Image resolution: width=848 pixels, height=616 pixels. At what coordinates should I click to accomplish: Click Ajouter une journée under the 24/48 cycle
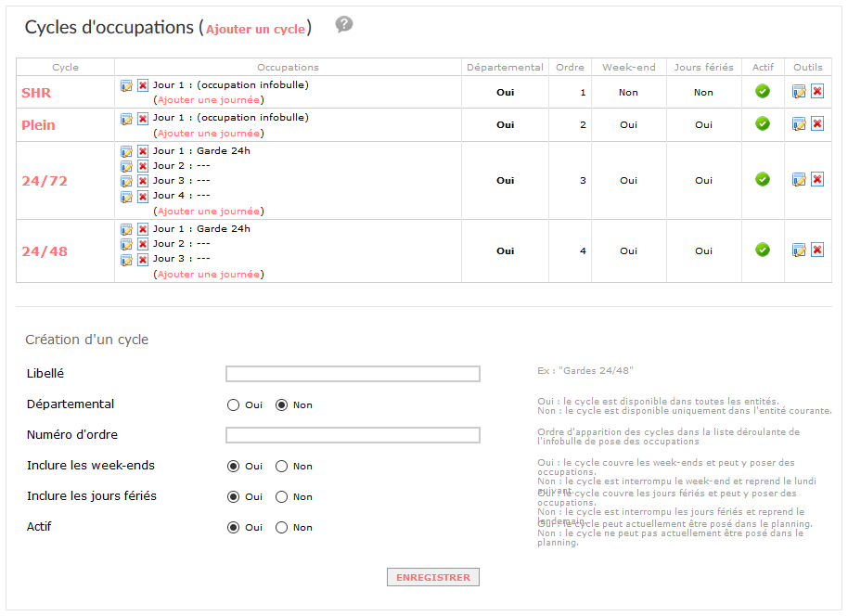click(208, 275)
